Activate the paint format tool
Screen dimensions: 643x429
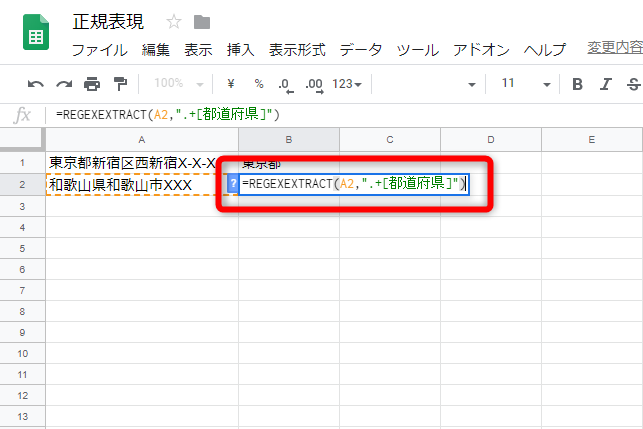coord(120,84)
